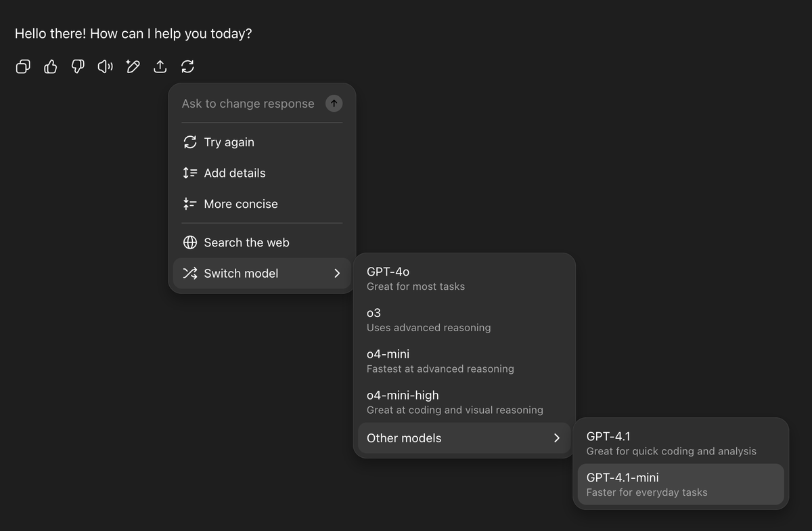Viewport: 812px width, 531px height.
Task: Choose Try again from the menu
Action: (262, 142)
